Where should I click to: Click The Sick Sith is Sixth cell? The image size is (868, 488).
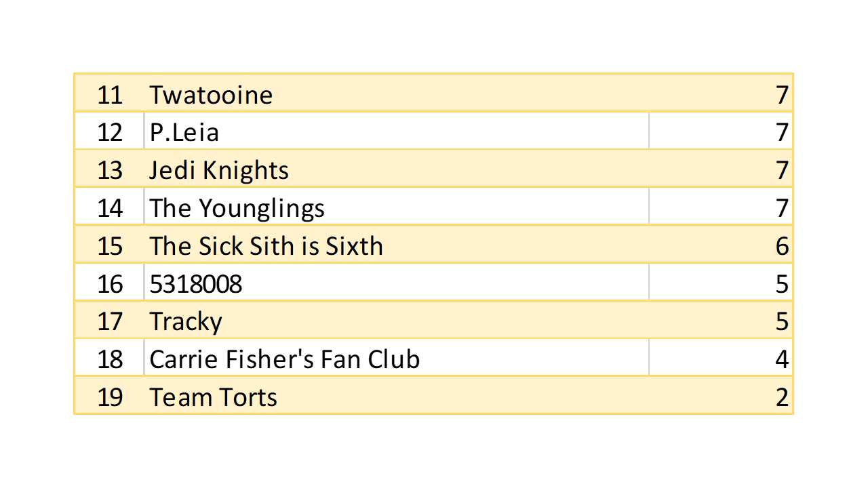coord(266,245)
